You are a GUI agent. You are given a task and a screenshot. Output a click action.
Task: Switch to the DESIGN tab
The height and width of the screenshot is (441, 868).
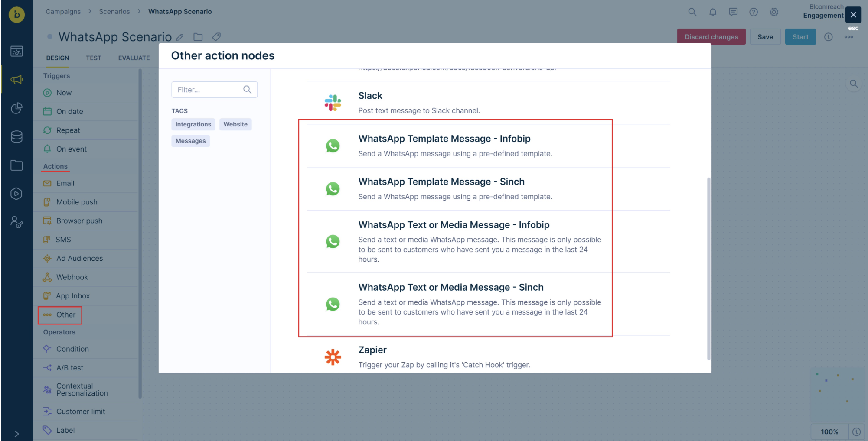tap(58, 58)
